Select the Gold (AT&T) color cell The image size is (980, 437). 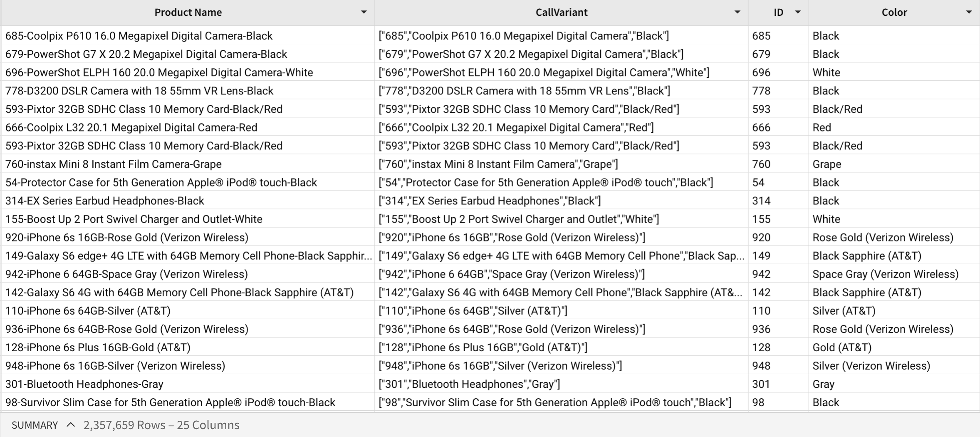point(894,347)
